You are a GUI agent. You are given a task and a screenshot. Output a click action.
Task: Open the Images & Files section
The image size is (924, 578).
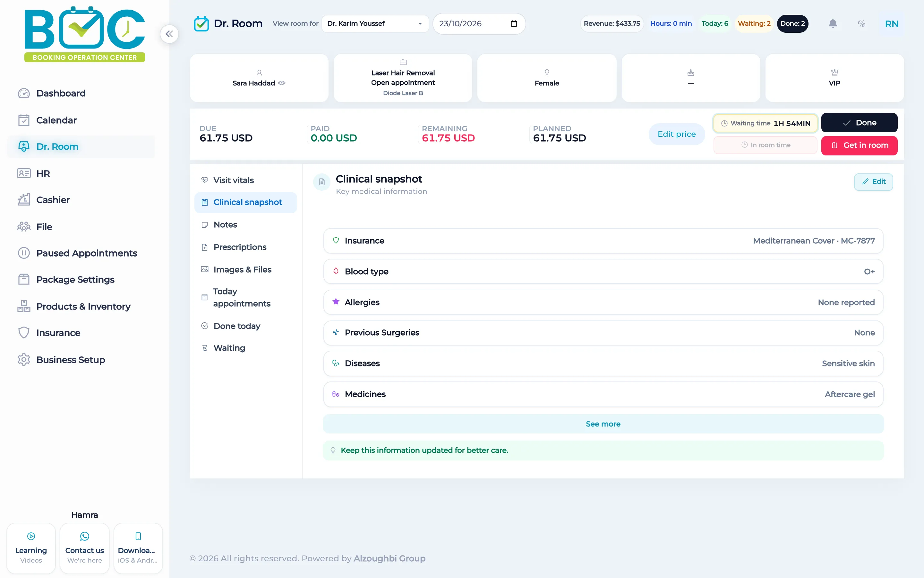tap(245, 269)
